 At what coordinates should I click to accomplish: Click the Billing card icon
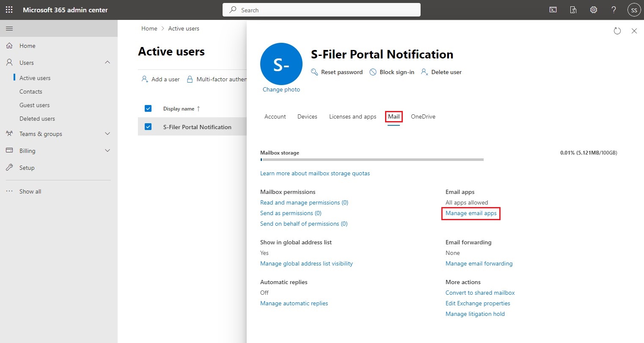tap(9, 151)
